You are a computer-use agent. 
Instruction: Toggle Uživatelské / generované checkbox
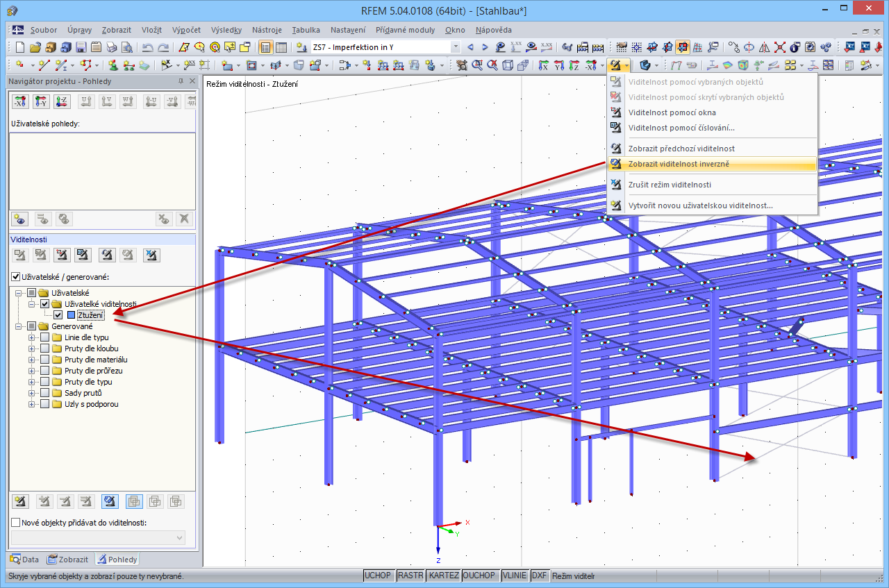pos(16,277)
